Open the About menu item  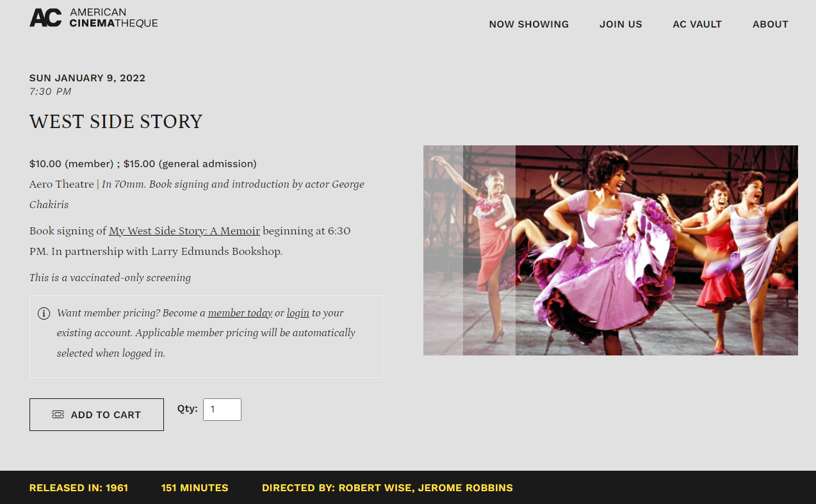click(770, 24)
